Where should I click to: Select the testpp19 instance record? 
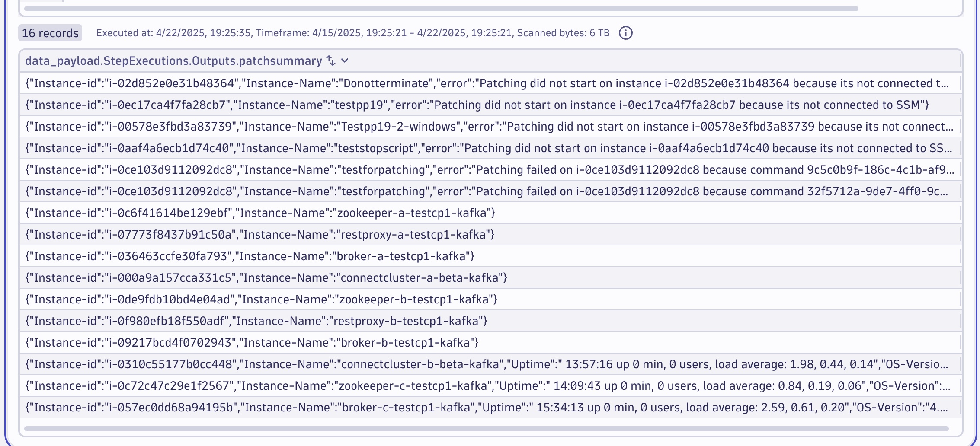click(477, 105)
